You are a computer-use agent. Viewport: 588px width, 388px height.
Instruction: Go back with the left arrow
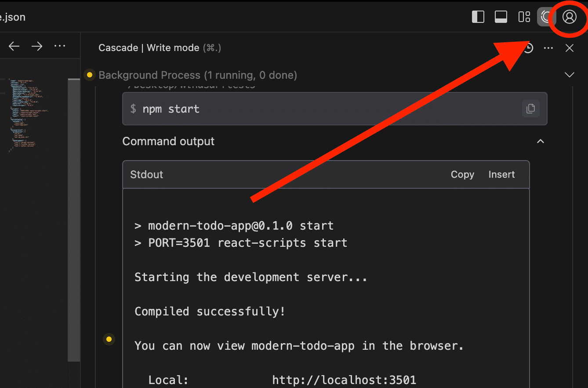(14, 46)
